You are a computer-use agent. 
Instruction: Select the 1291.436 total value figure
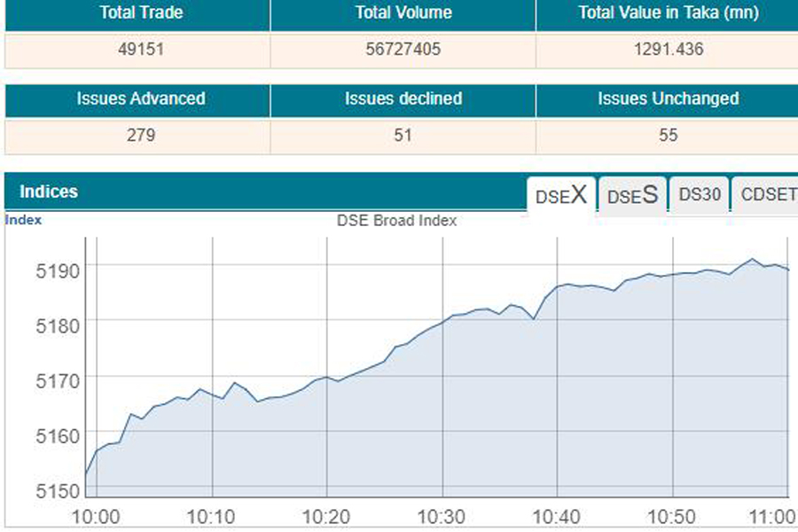click(x=665, y=50)
